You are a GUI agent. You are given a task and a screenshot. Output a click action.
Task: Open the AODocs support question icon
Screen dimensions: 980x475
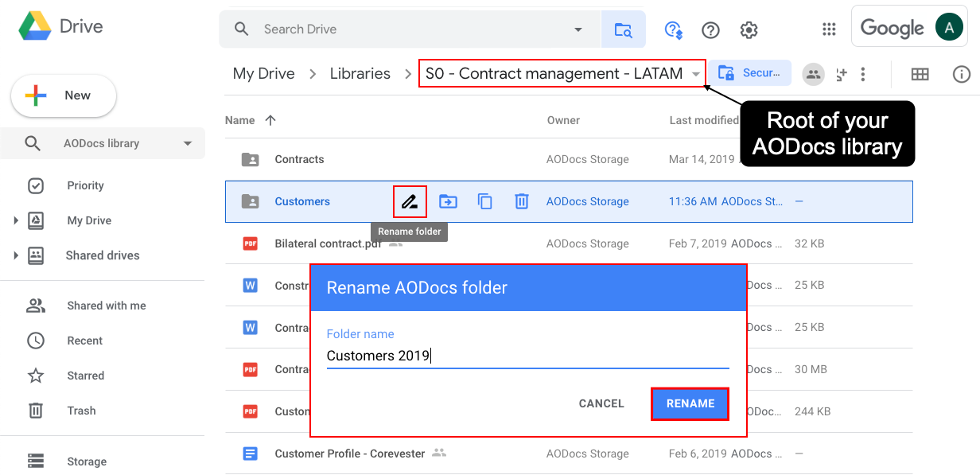pos(674,30)
